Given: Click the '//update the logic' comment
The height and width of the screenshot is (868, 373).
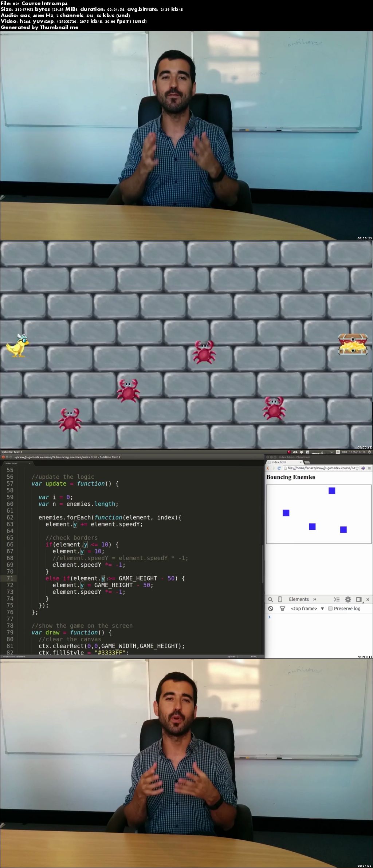Looking at the screenshot, I should (63, 477).
